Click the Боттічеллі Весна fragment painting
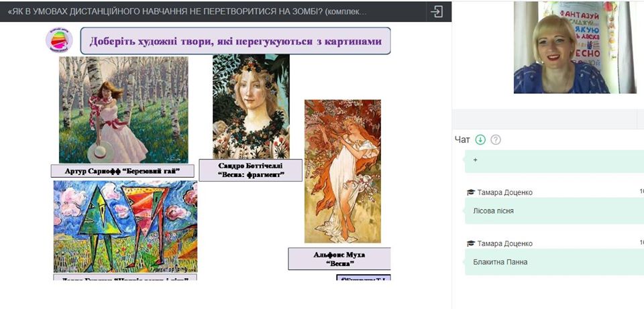 (x=251, y=107)
